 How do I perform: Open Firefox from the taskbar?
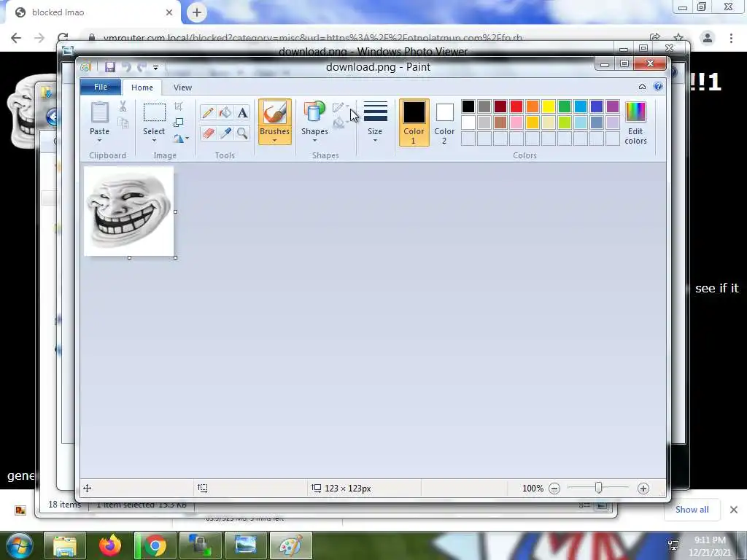[110, 545]
